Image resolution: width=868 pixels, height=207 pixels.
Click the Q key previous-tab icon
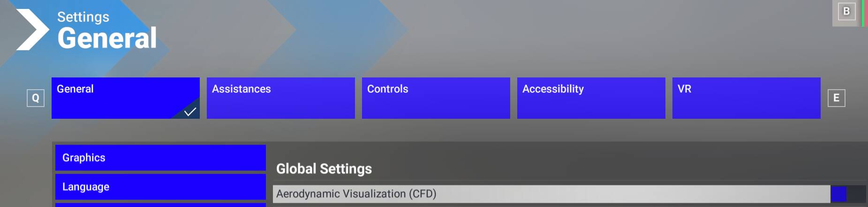[x=36, y=98]
